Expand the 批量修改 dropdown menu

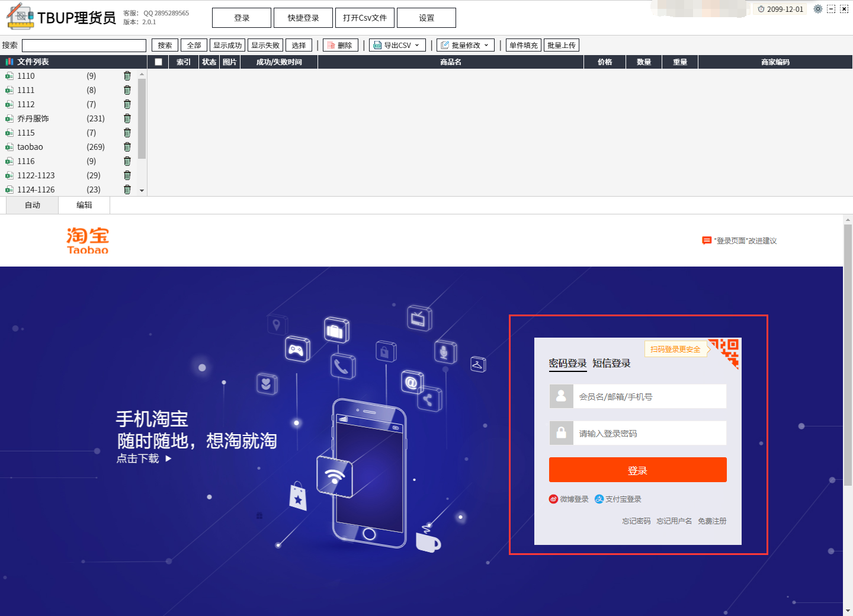pyautogui.click(x=466, y=45)
